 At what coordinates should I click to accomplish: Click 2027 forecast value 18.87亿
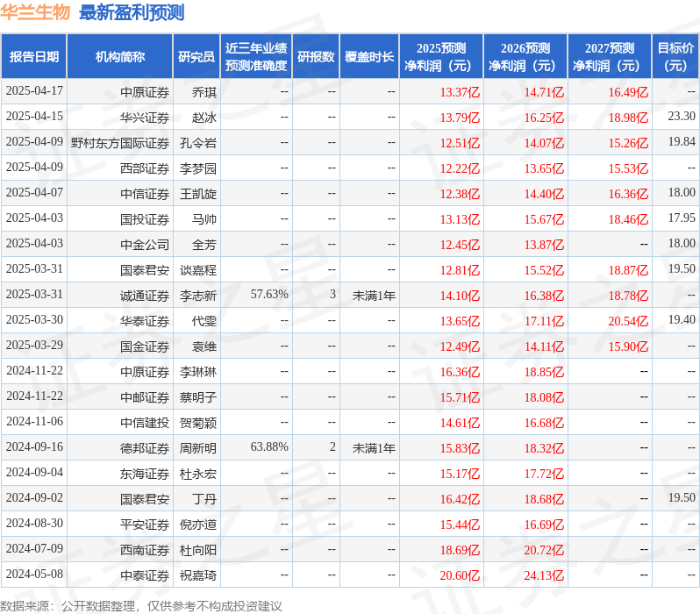pos(628,270)
